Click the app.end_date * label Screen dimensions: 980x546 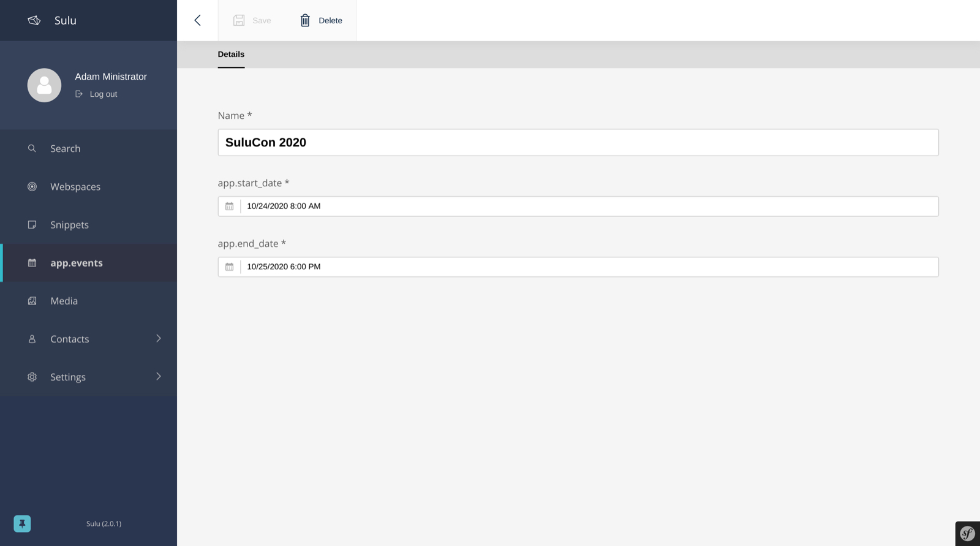point(252,243)
